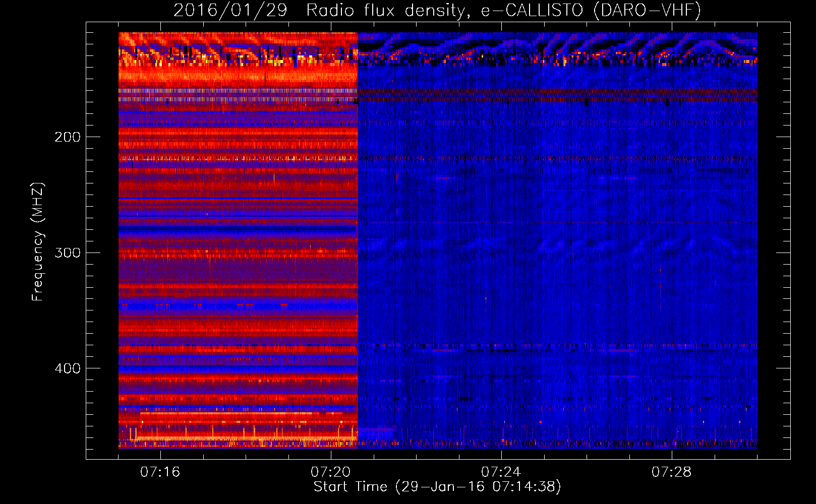
Task: Click the 07:16 time axis label
Action: (x=160, y=472)
